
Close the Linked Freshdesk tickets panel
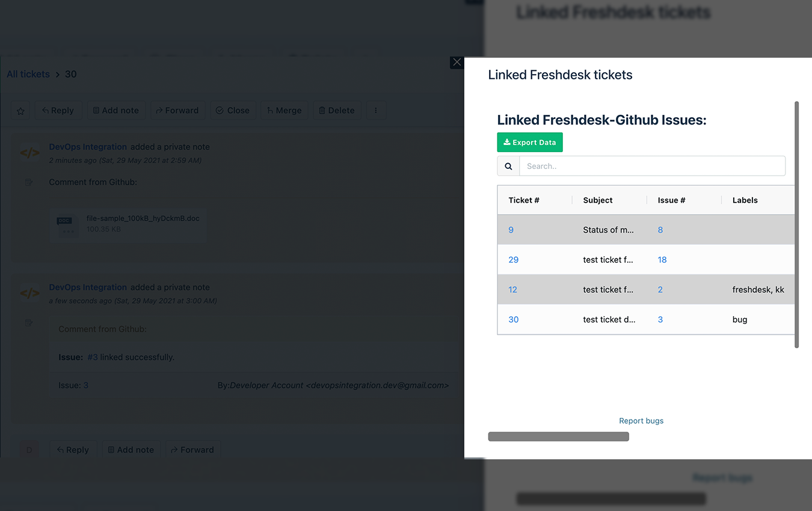pyautogui.click(x=457, y=63)
